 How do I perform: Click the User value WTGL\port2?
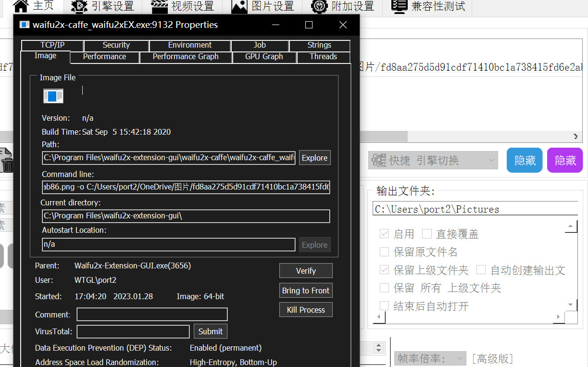[x=95, y=280]
